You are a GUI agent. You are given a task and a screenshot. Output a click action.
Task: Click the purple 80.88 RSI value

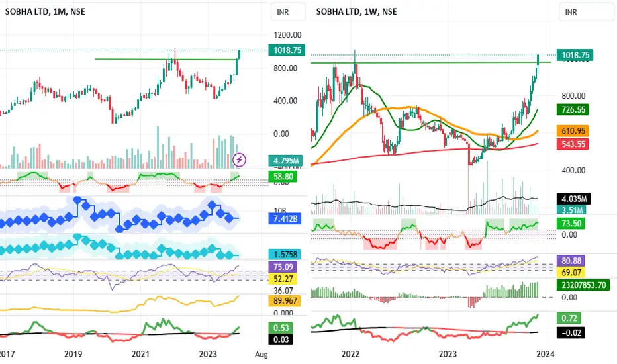pos(571,261)
